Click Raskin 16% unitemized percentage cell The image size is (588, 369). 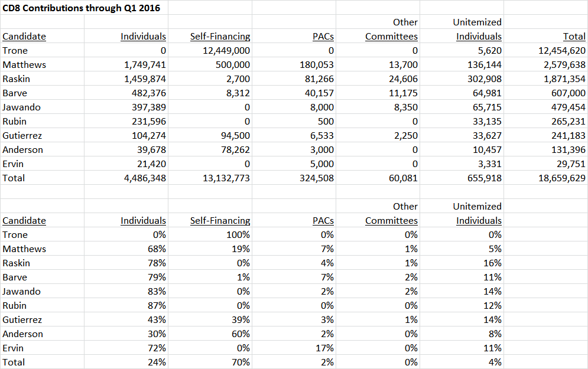click(492, 263)
